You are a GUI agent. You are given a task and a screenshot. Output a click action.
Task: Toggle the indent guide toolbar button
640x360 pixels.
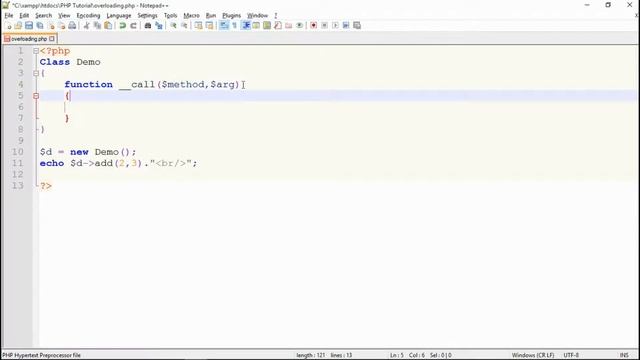(246, 25)
